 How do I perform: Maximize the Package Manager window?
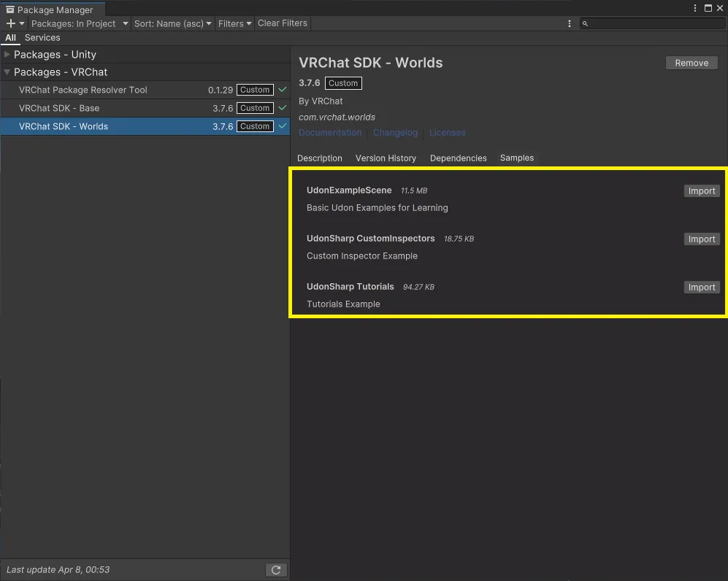tap(708, 8)
